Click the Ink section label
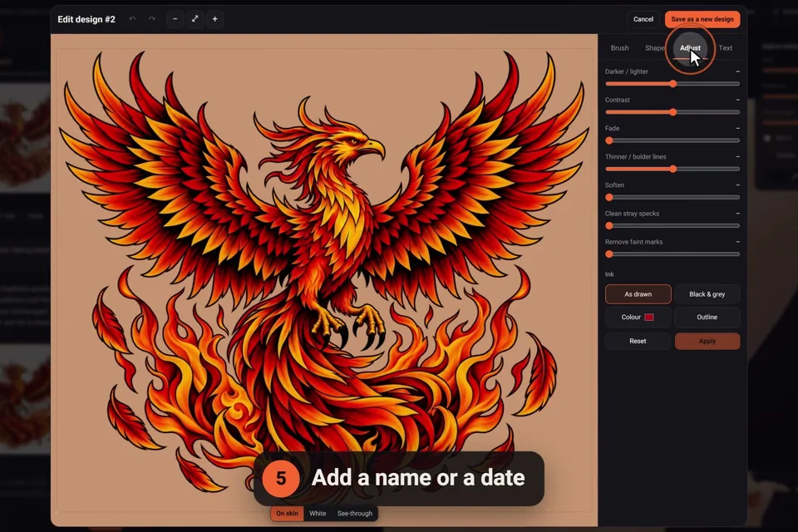 point(609,273)
